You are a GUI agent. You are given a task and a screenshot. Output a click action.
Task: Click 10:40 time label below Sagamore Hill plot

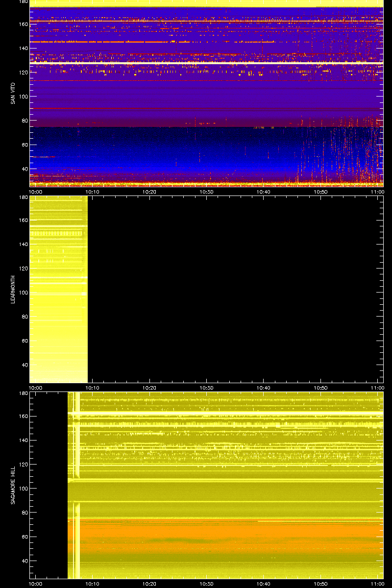[x=264, y=584]
